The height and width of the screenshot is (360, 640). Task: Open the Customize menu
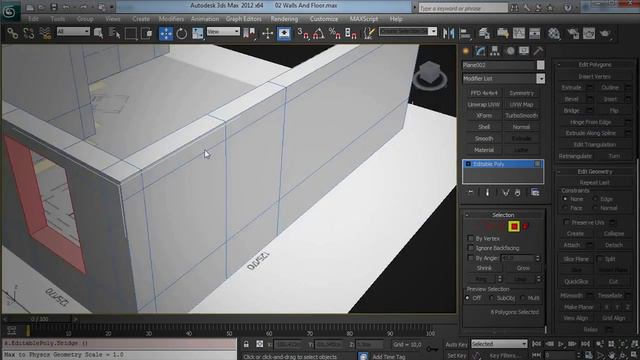[324, 19]
